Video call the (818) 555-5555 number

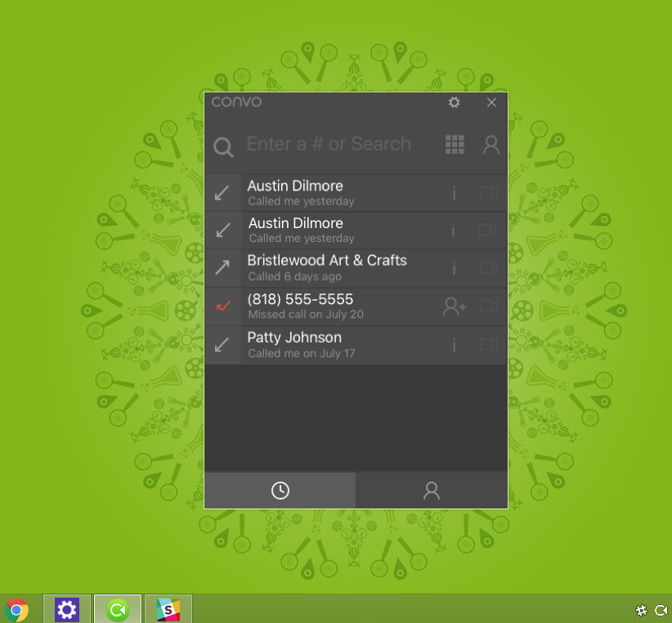click(488, 307)
